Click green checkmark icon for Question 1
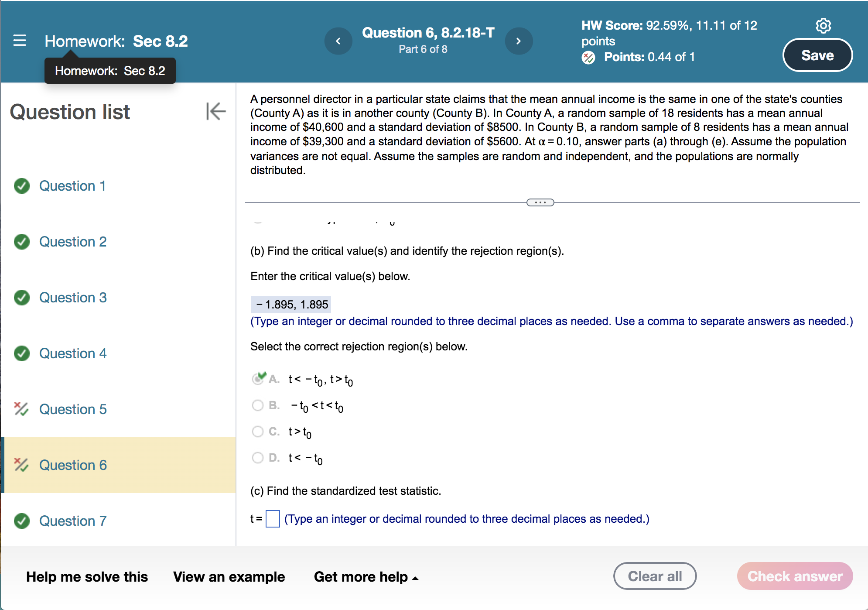This screenshot has height=610, width=868. pos(22,186)
